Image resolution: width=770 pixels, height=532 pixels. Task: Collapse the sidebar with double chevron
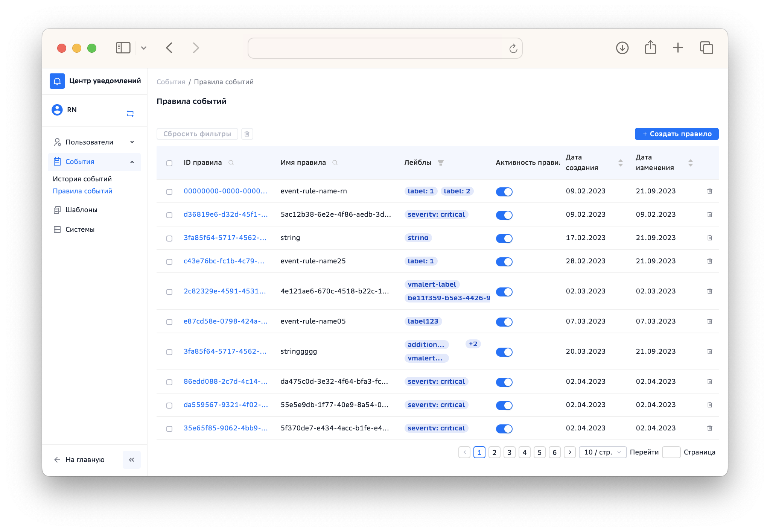[x=132, y=459]
